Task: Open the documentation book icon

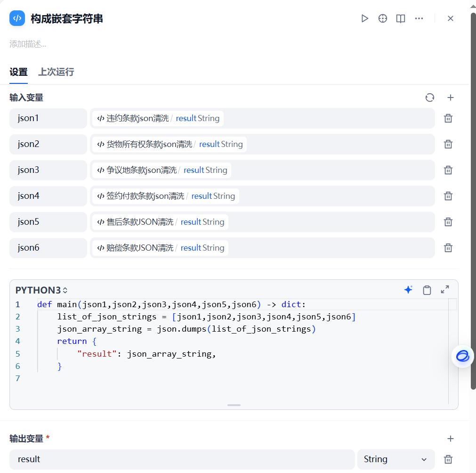Action: 401,18
